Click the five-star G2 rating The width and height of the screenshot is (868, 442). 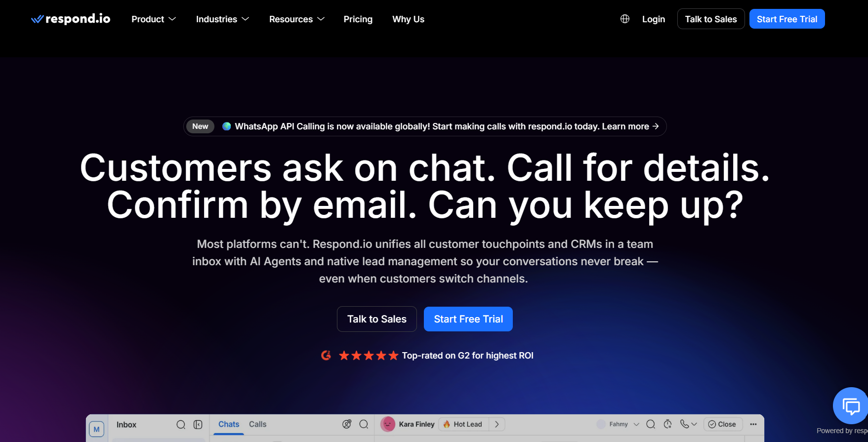pyautogui.click(x=369, y=356)
